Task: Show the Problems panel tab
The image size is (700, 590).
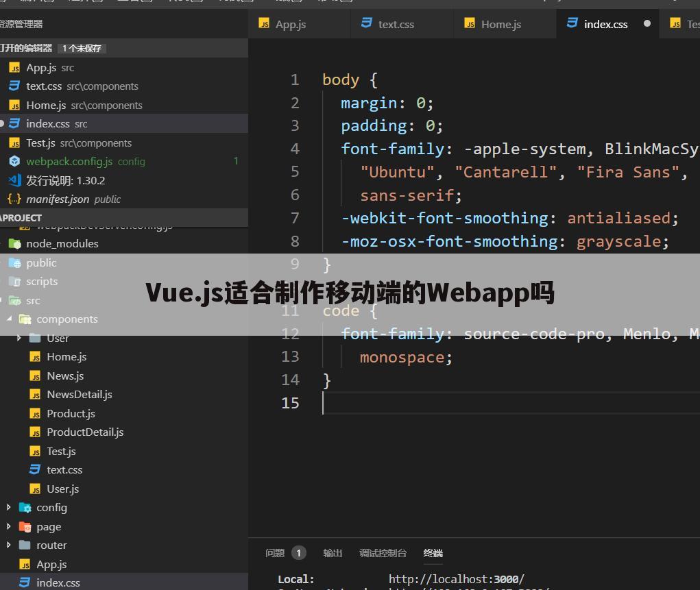Action: (x=274, y=553)
